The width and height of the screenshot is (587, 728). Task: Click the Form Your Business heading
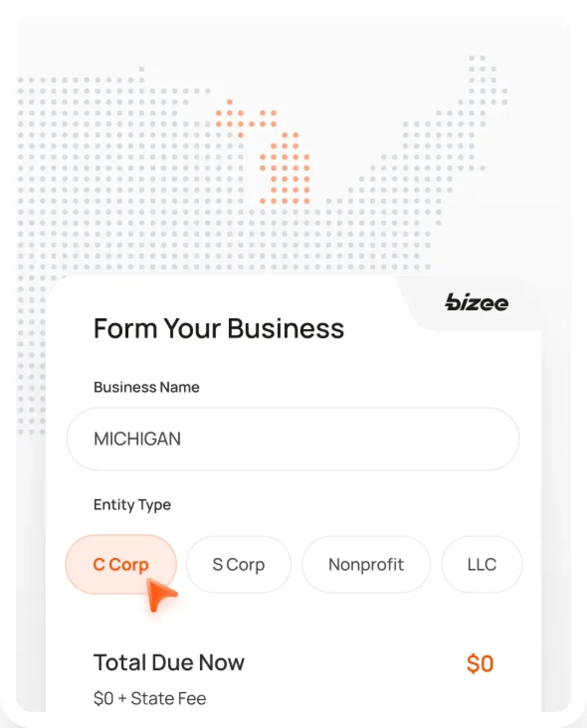pos(219,328)
